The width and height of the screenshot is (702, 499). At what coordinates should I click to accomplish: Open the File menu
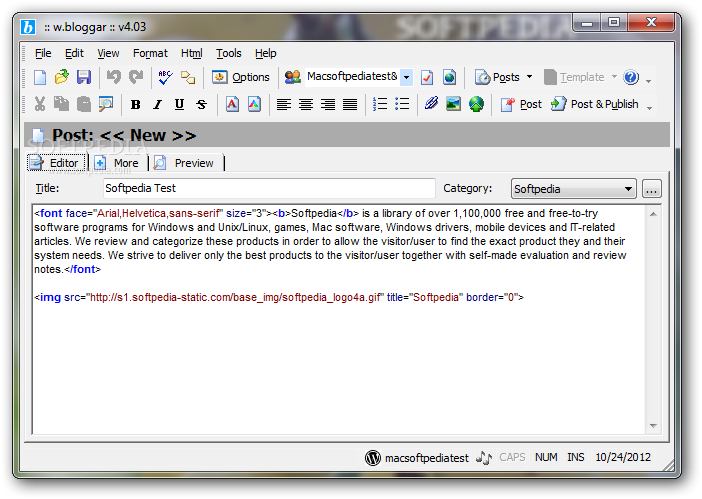[x=43, y=53]
